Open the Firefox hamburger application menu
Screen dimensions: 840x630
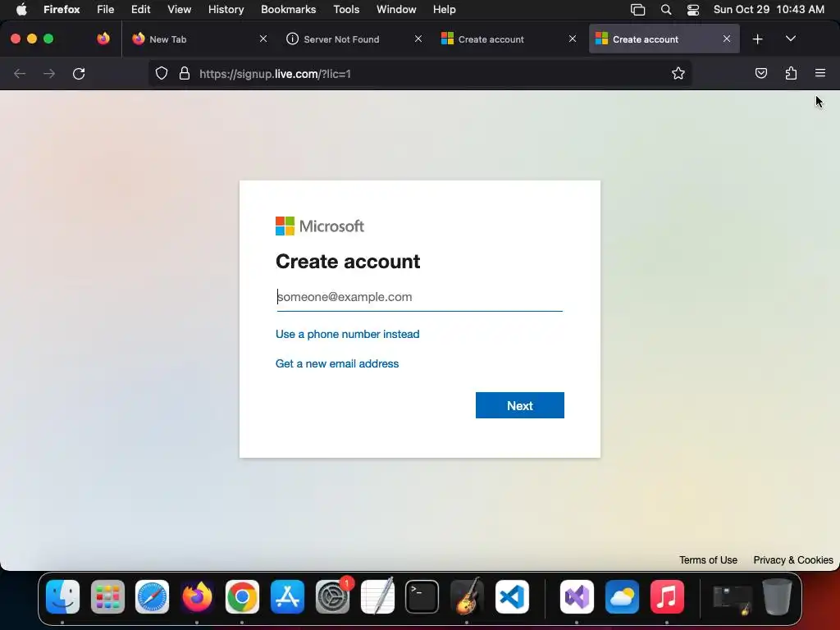(x=820, y=73)
